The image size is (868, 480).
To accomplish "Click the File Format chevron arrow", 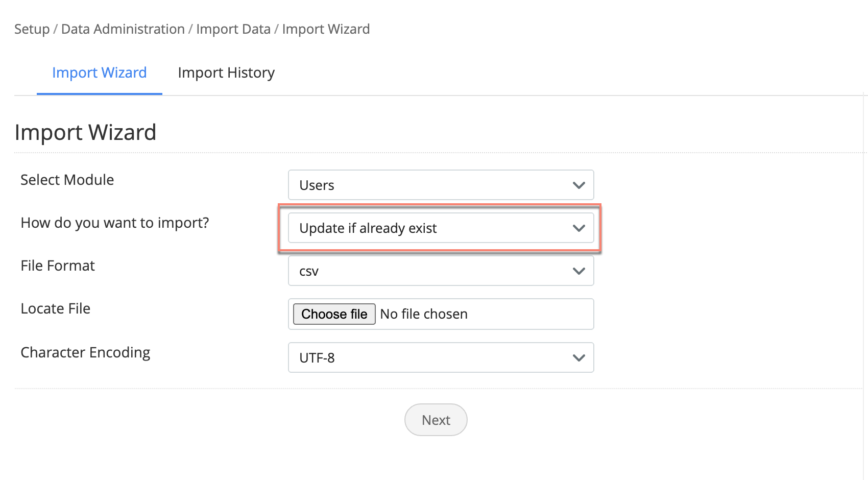I will (x=578, y=271).
